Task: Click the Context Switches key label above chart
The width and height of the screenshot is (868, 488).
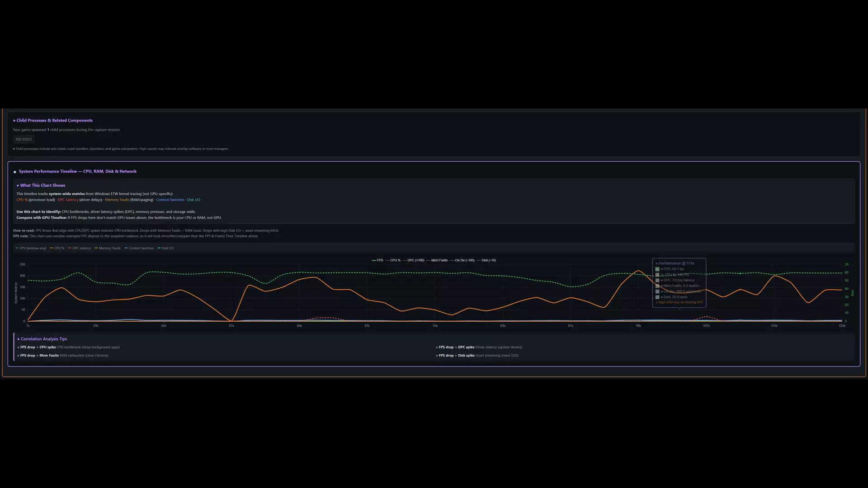Action: tap(139, 248)
